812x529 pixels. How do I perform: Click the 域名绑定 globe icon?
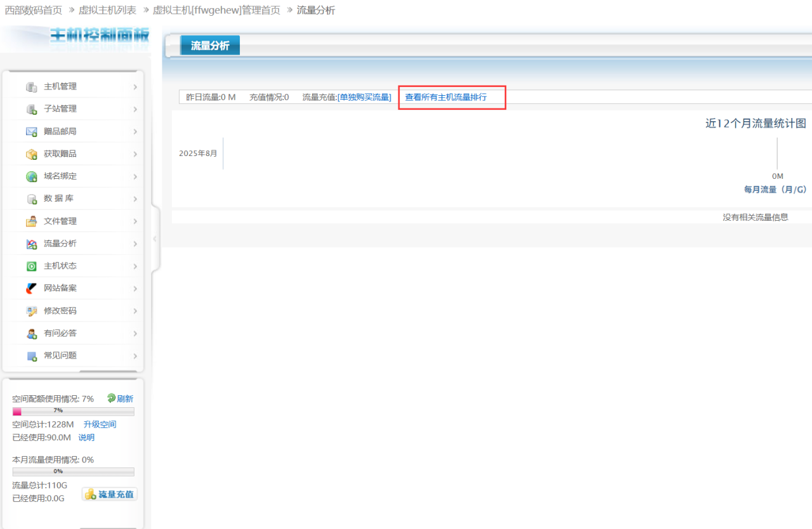pyautogui.click(x=31, y=177)
